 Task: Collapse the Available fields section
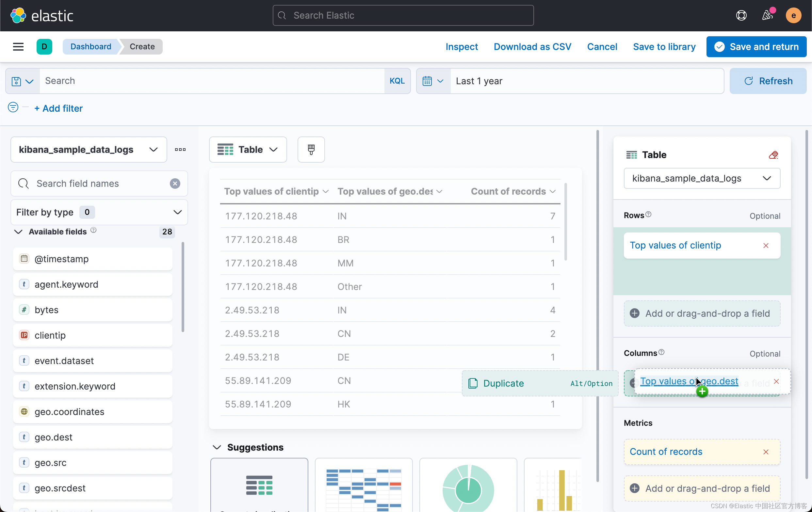19,232
